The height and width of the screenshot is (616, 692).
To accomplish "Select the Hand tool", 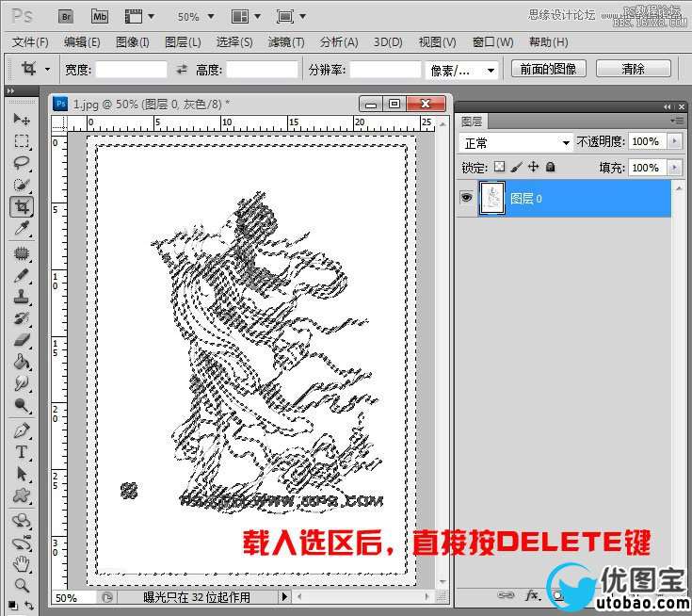I will point(21,564).
